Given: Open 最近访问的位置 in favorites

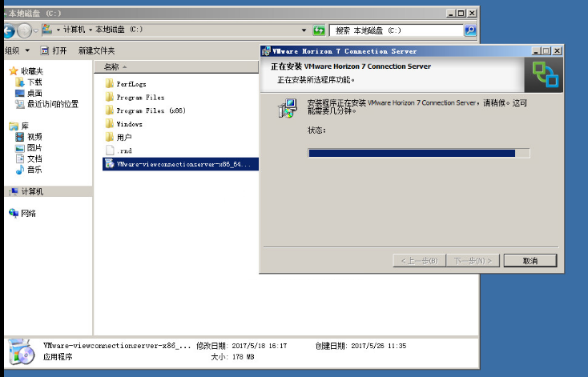Looking at the screenshot, I should click(53, 104).
